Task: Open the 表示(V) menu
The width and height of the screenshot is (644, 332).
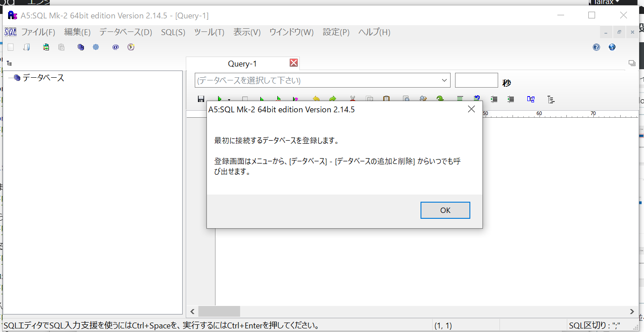Action: (x=247, y=32)
